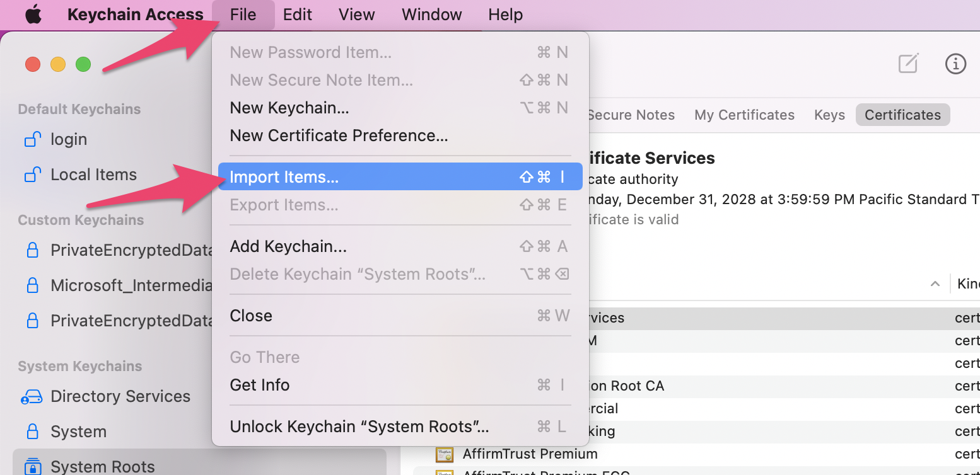Choose Get Info in File menu

point(400,385)
